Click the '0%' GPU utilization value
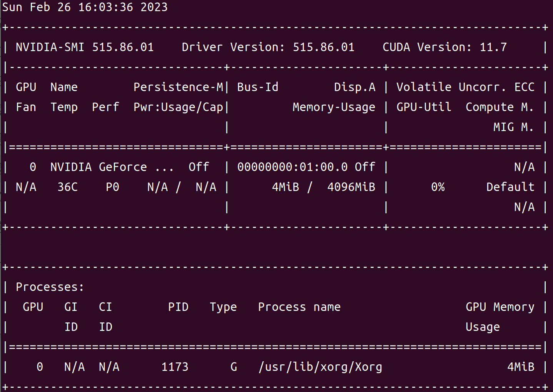The image size is (553, 392). [438, 187]
